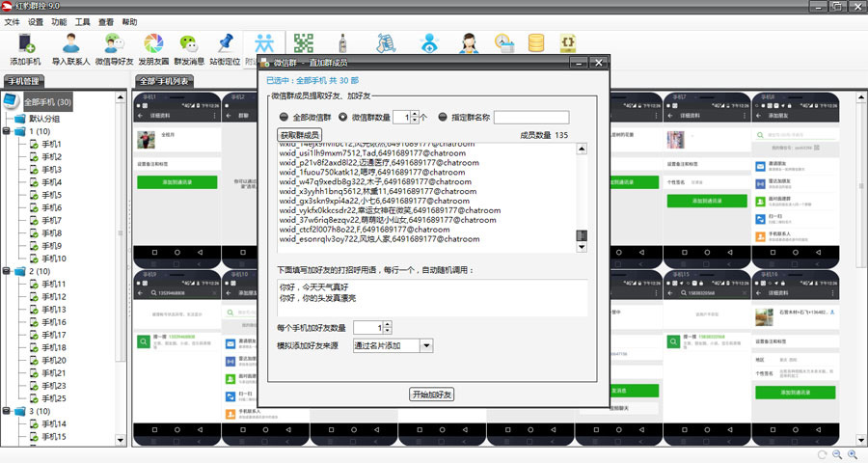Screen dimensions: 868x463
Task: Minimize the 微信群 直加群成员 dialog
Action: [579, 63]
